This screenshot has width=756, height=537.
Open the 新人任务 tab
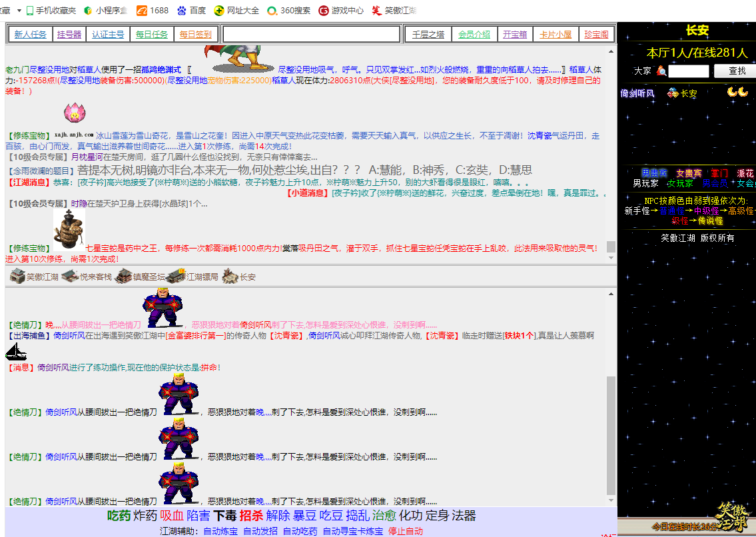tap(30, 35)
